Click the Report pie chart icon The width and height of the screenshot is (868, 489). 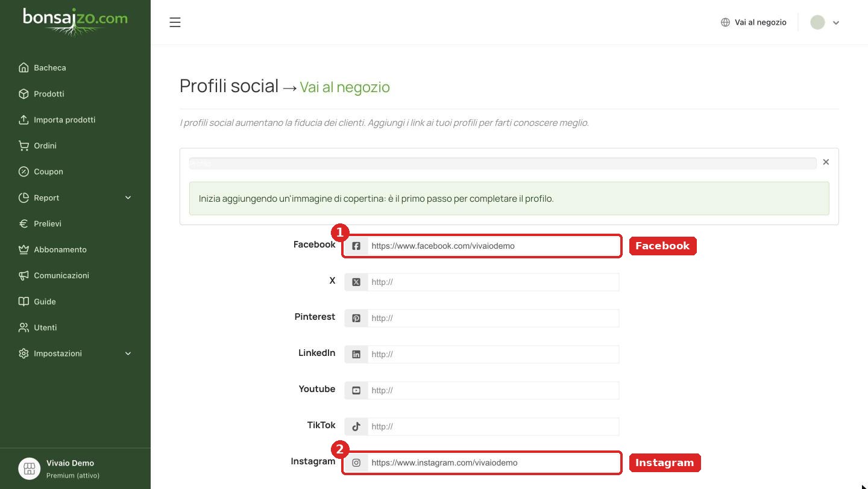pos(24,198)
